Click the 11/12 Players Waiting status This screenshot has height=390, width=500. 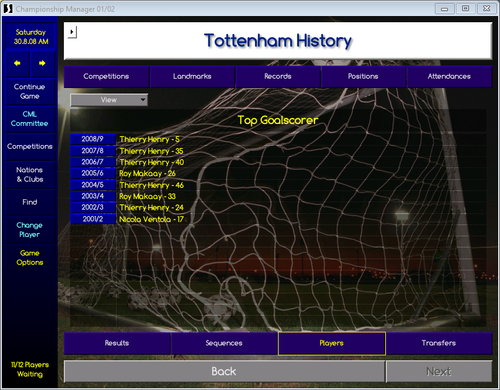click(x=30, y=369)
